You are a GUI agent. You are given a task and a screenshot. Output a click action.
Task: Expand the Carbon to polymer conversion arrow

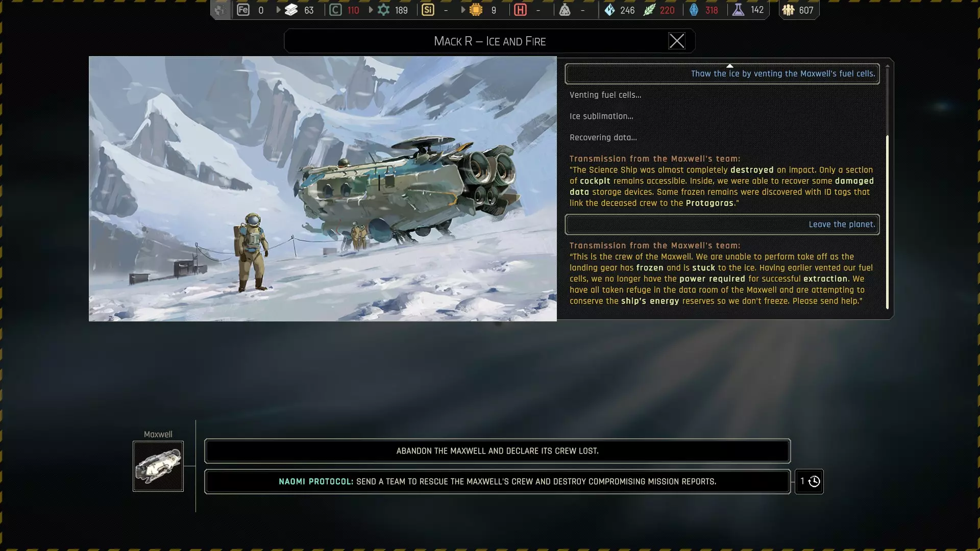click(371, 10)
